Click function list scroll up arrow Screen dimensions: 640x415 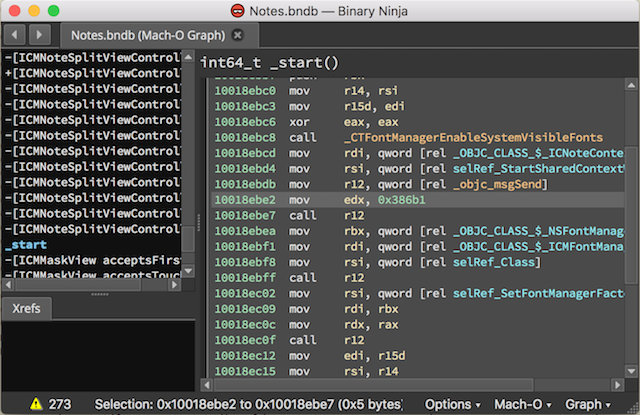pyautogui.click(x=188, y=57)
